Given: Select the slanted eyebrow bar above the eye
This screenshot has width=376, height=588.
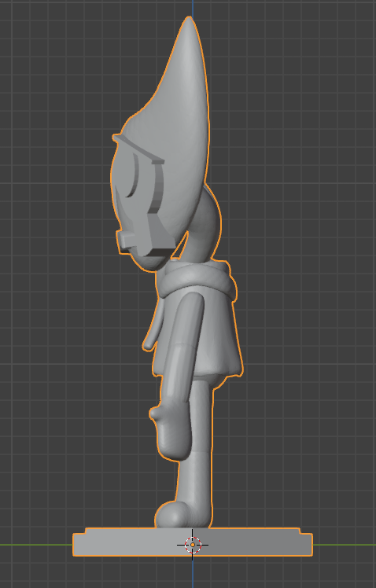Looking at the screenshot, I should point(138,149).
